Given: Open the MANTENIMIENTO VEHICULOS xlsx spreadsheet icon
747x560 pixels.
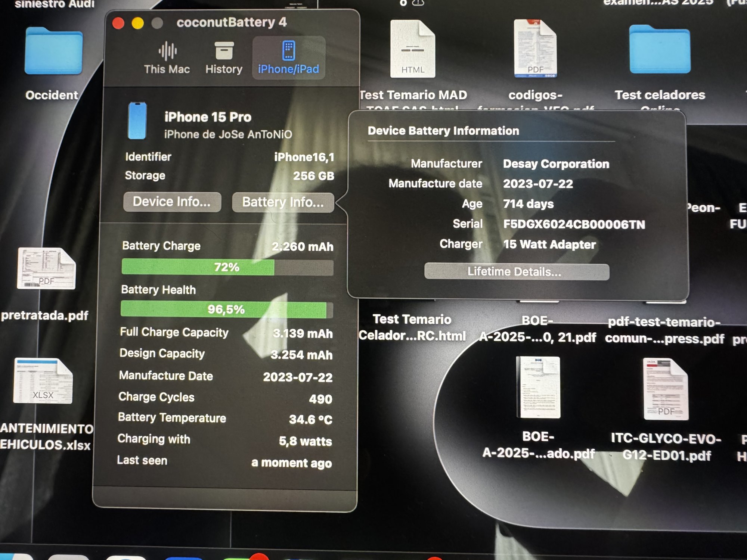Looking at the screenshot, I should click(43, 381).
